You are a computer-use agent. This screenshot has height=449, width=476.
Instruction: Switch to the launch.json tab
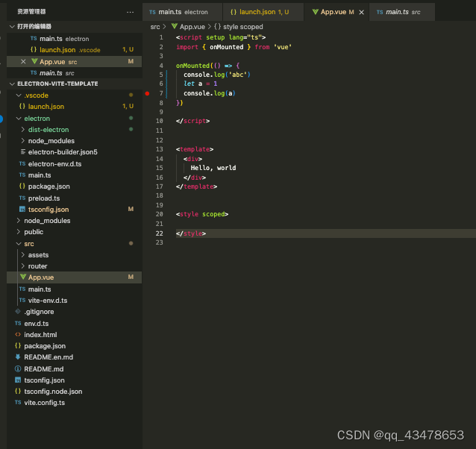point(263,12)
